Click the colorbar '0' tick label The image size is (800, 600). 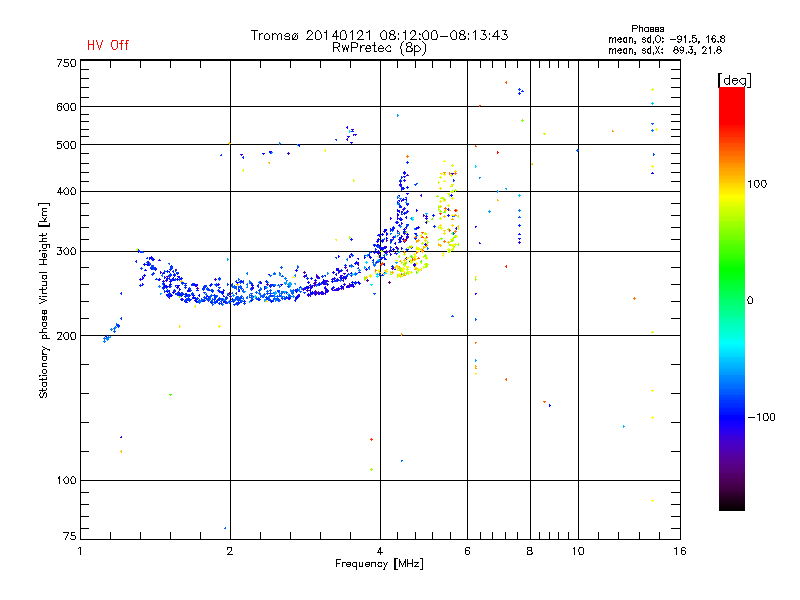click(750, 301)
